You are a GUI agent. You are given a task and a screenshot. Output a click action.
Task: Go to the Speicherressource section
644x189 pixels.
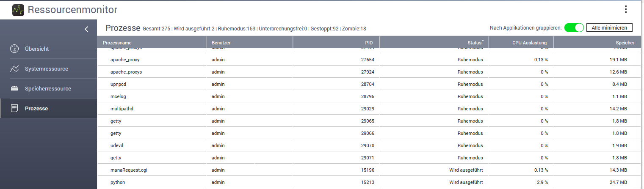48,88
